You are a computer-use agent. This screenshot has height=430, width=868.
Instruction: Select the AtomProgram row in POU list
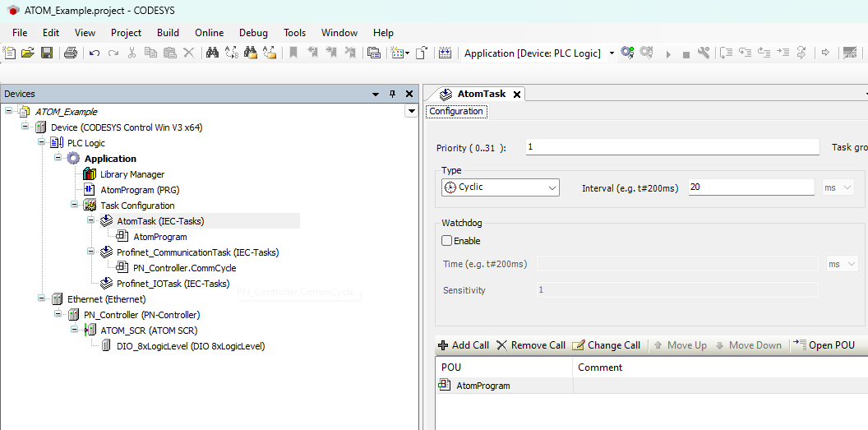(652, 386)
